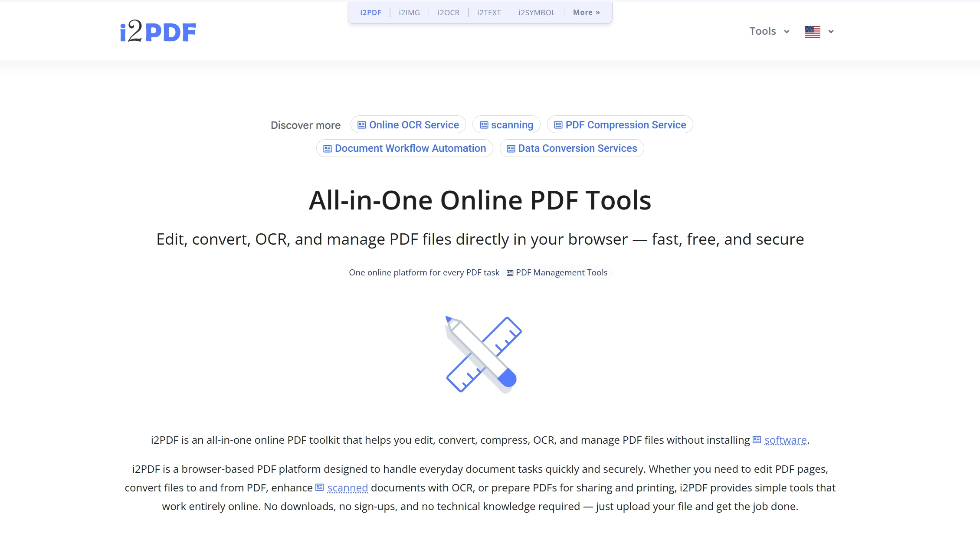Click icon beside PDF Management Tools
This screenshot has height=540, width=980.
tap(510, 273)
